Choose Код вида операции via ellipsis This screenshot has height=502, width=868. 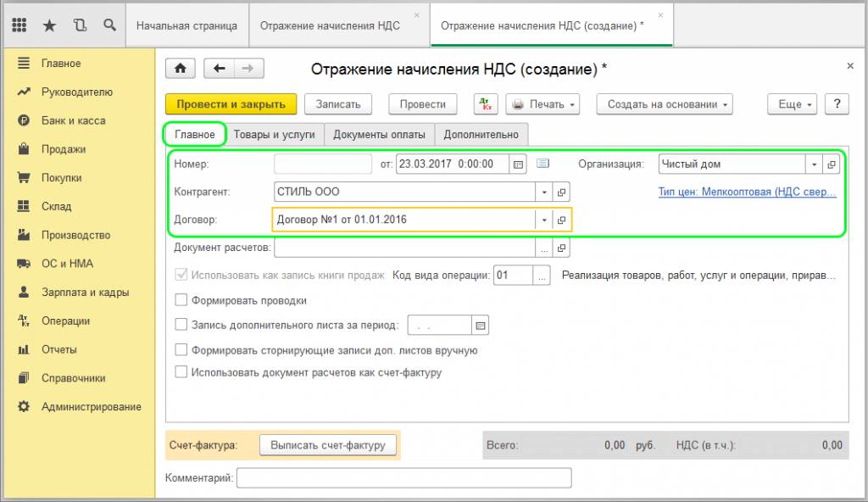tap(542, 275)
